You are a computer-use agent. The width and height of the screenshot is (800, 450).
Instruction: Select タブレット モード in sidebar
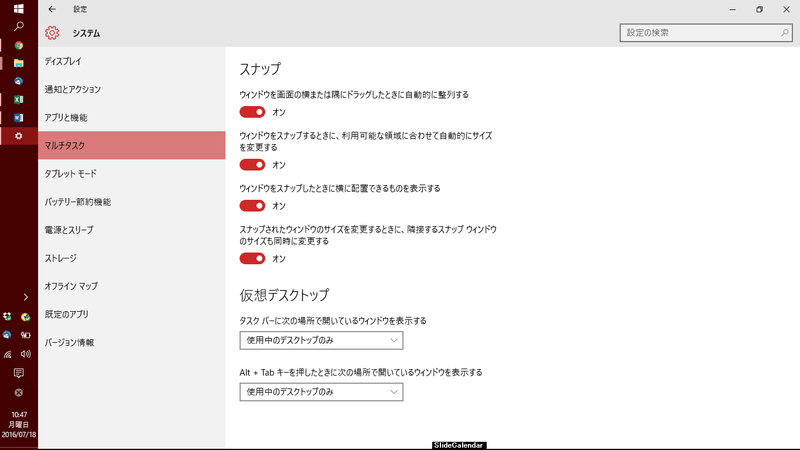[132, 173]
